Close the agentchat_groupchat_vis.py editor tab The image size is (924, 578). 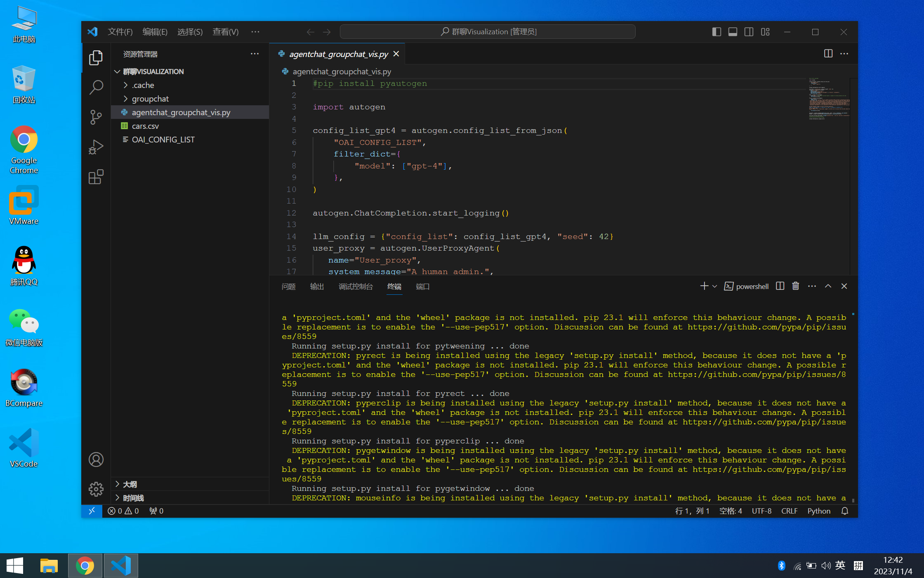tap(396, 54)
